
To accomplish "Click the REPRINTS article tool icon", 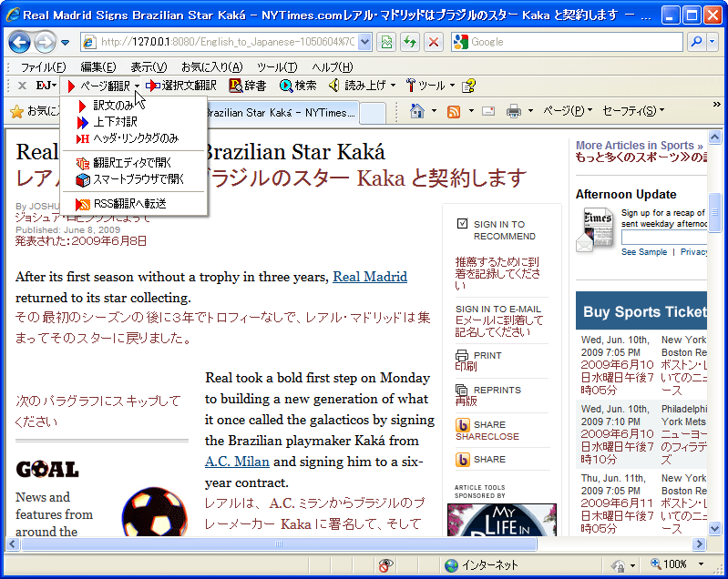I will (x=462, y=390).
